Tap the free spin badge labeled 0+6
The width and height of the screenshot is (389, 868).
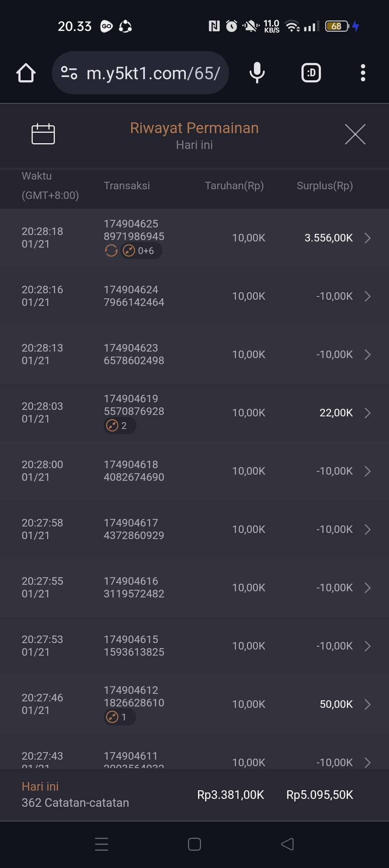pyautogui.click(x=141, y=250)
